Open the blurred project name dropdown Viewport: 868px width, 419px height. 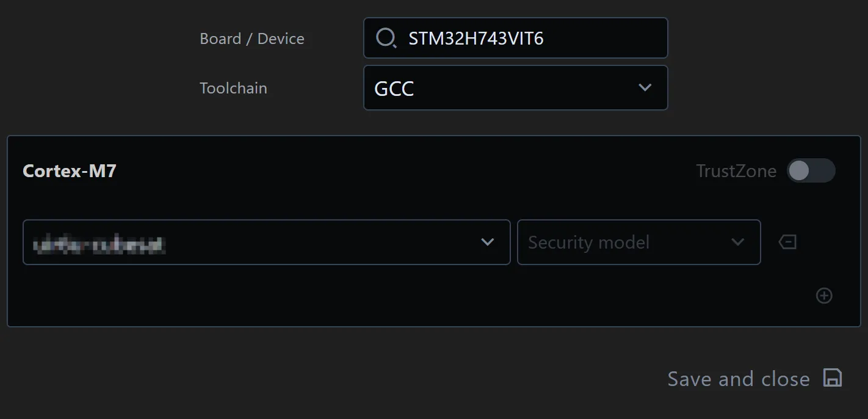tap(266, 242)
